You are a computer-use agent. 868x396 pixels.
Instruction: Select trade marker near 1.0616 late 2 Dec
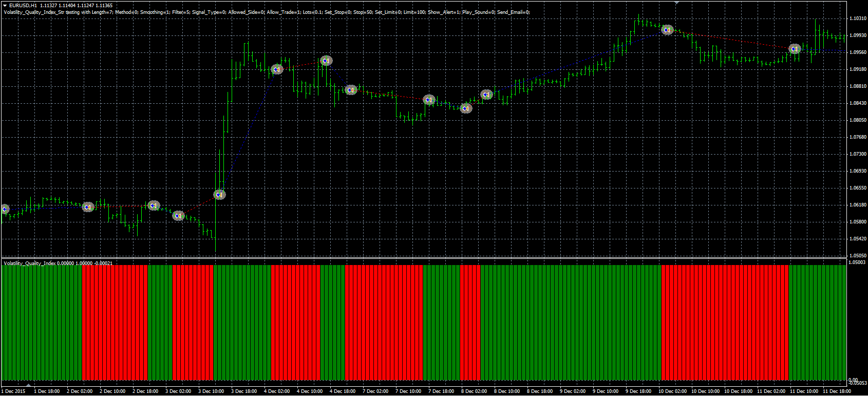[x=154, y=206]
